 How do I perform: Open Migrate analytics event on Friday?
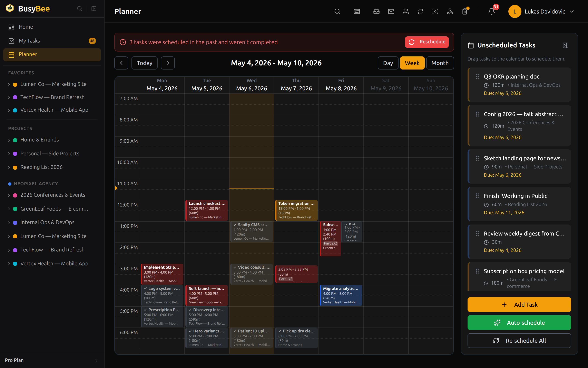pyautogui.click(x=341, y=295)
